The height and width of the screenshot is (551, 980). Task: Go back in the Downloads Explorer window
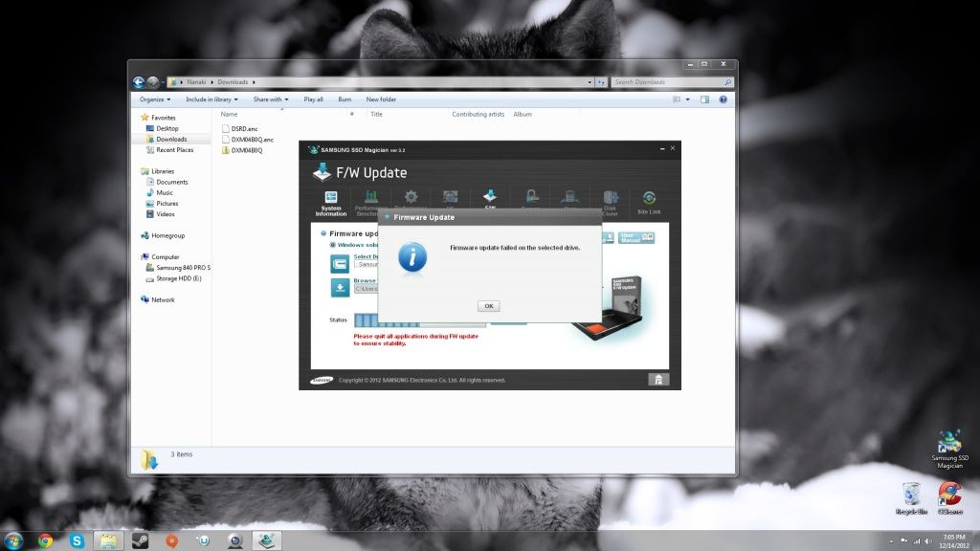tap(139, 82)
